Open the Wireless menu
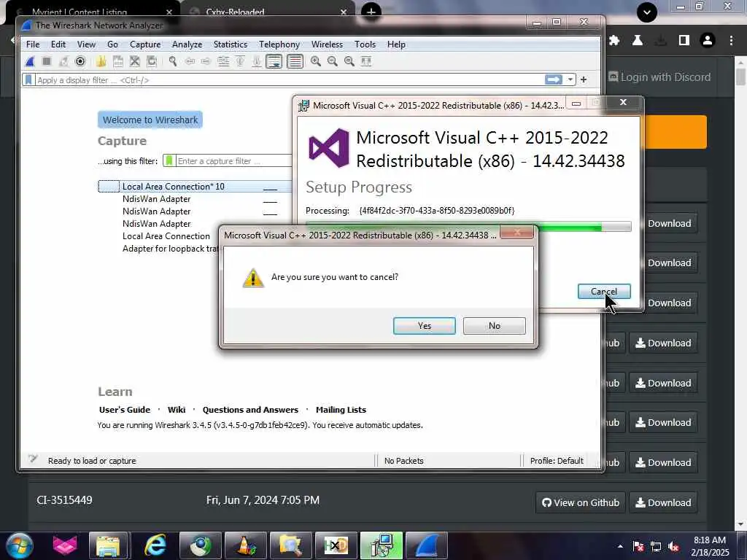 click(x=327, y=44)
